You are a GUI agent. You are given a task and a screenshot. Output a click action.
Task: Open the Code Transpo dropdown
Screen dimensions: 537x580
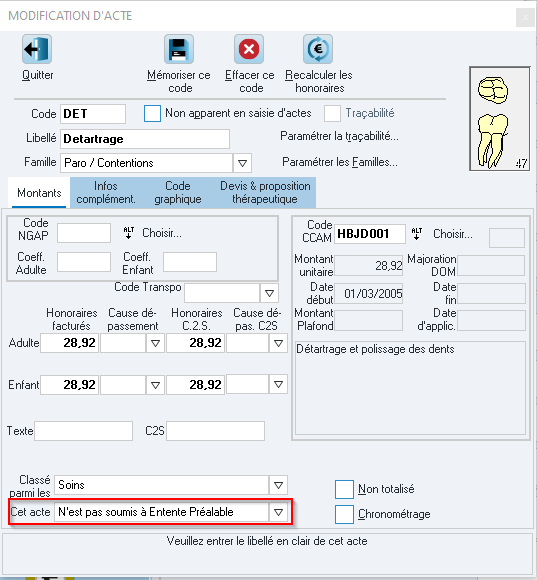(x=269, y=293)
